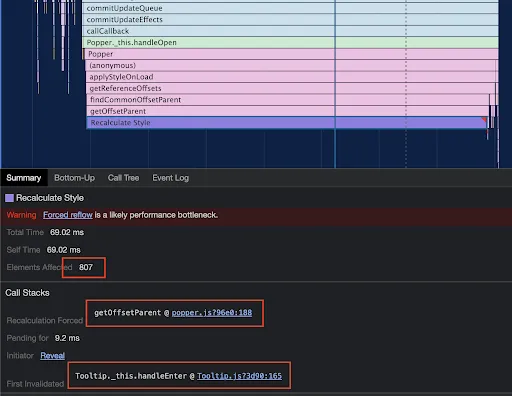Click the Recalculate Style summary title
This screenshot has height=396, width=512.
[x=50, y=198]
